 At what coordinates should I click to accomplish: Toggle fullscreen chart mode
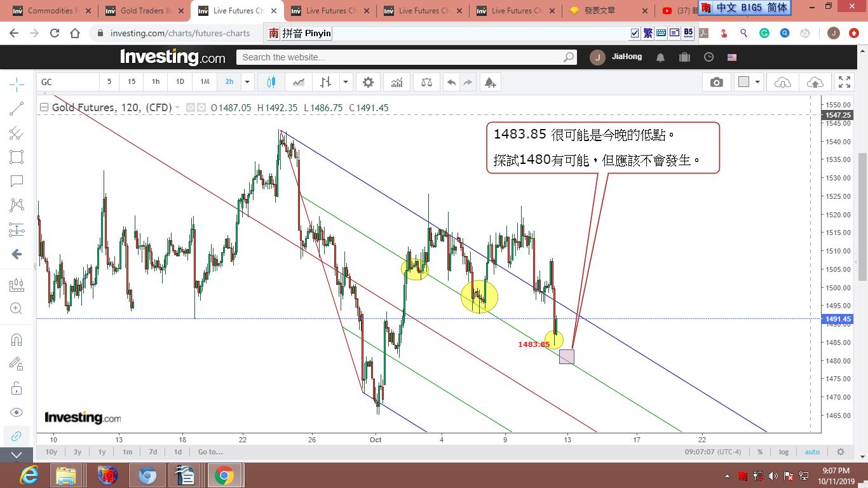point(844,82)
